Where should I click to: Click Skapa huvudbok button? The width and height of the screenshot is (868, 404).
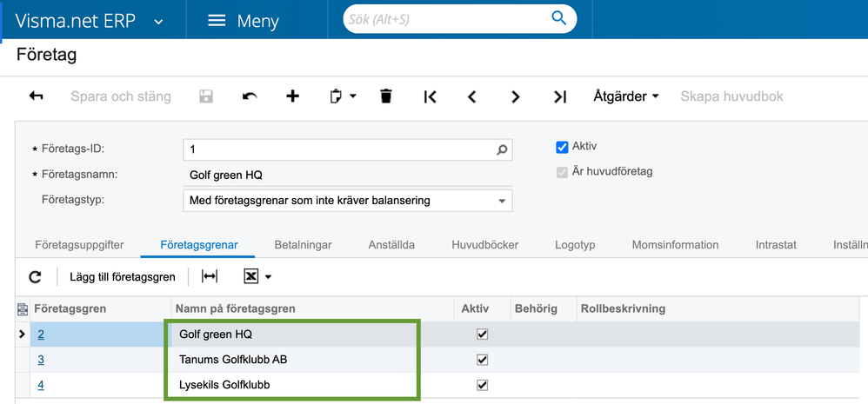pyautogui.click(x=731, y=96)
